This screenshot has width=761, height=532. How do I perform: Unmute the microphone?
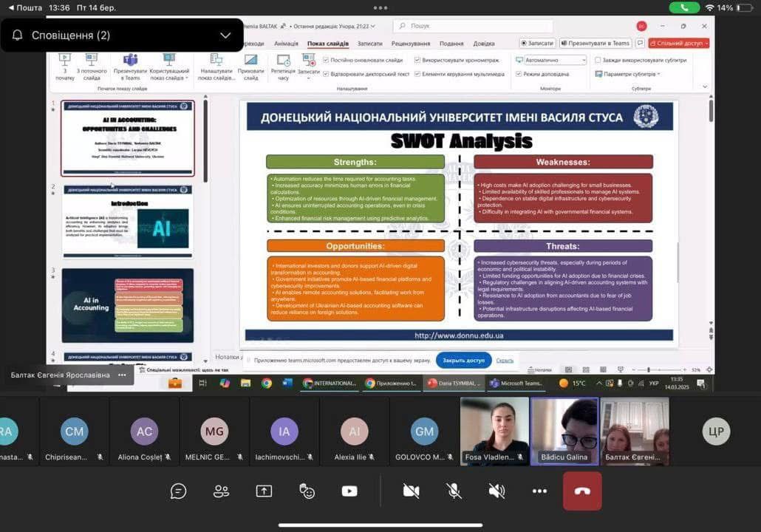coord(454,491)
